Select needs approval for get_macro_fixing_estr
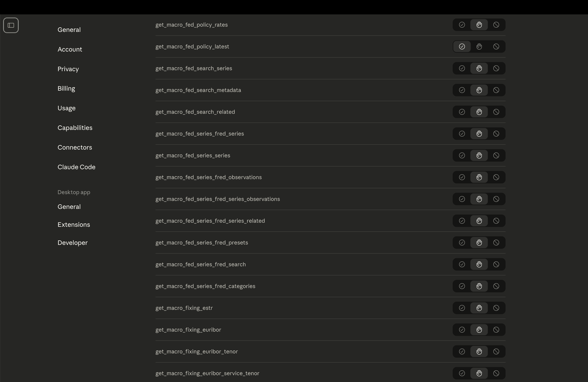The image size is (588, 382). 479,308
